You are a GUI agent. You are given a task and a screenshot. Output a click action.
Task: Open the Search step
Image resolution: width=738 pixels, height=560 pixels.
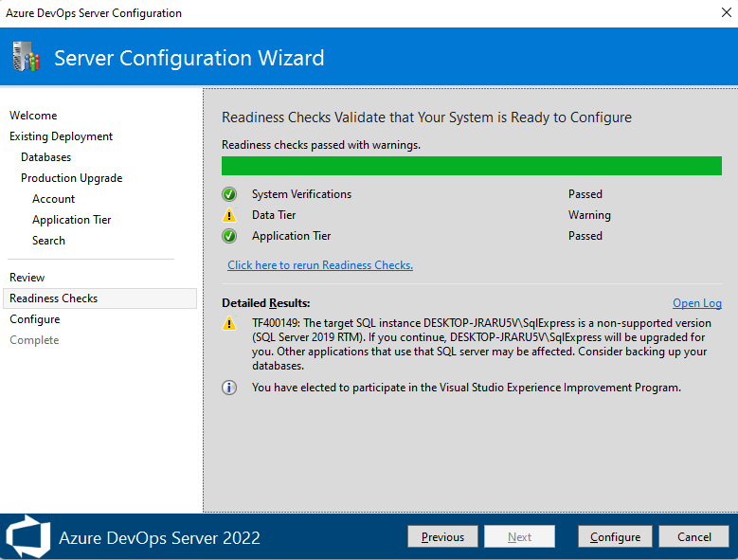click(x=48, y=241)
